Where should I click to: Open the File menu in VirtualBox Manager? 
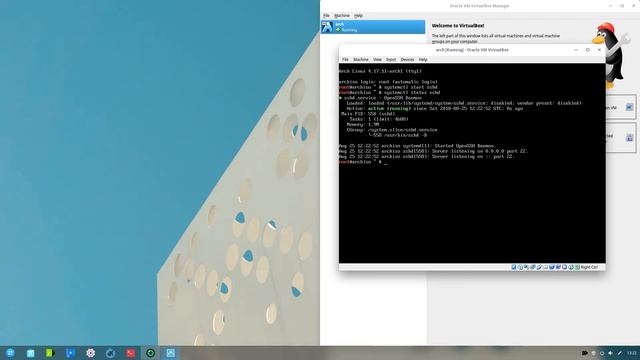[x=326, y=16]
